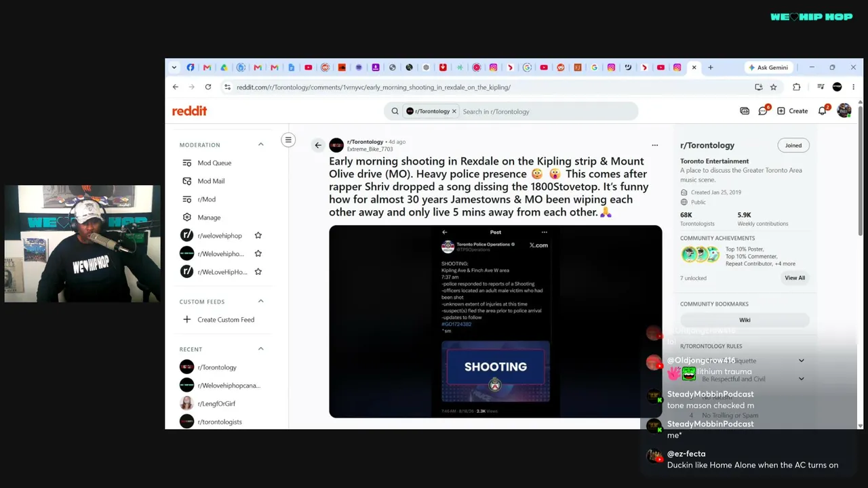Open the Chrome three-dot menu
The height and width of the screenshot is (488, 868).
853,87
